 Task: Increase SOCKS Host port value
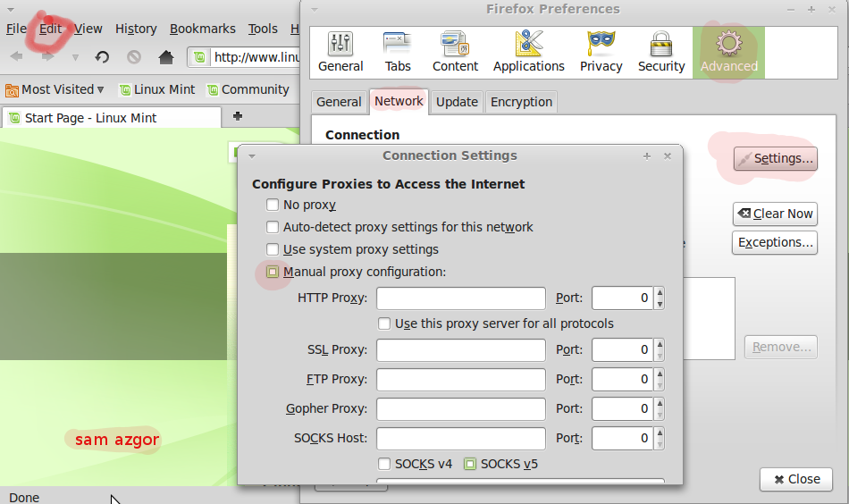click(x=660, y=433)
